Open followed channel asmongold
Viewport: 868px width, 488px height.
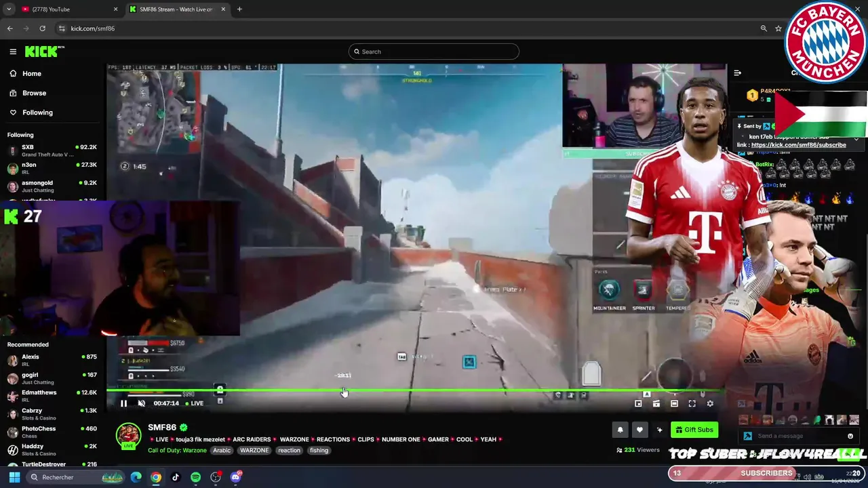[52, 186]
